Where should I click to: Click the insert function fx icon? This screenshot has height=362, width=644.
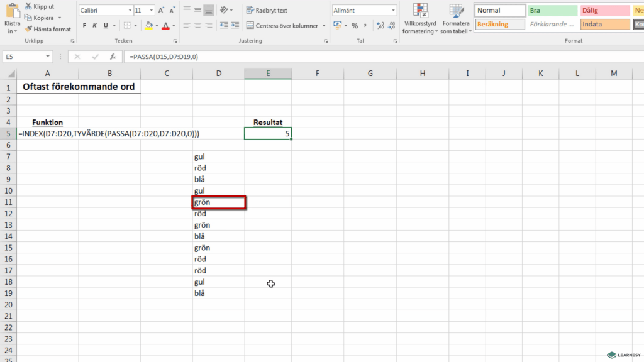pos(113,57)
